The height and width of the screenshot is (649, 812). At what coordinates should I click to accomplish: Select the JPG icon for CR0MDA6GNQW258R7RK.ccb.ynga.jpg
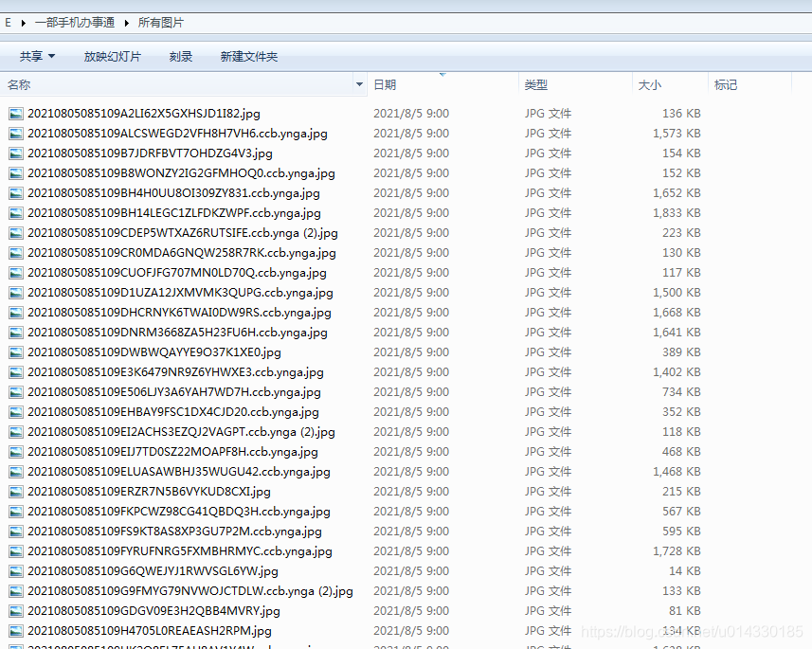16,252
